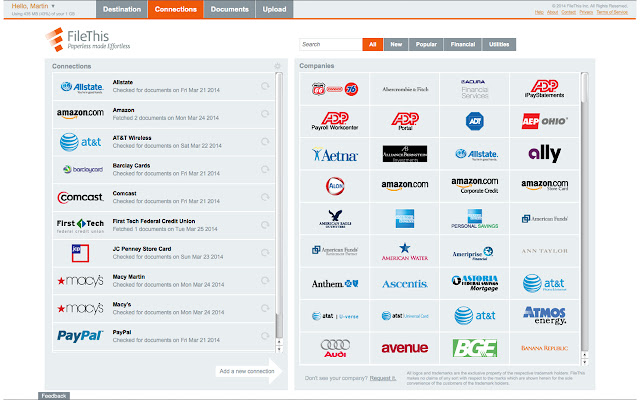The height and width of the screenshot is (400, 640).
Task: Select the Macy's connection row
Action: 164,308
